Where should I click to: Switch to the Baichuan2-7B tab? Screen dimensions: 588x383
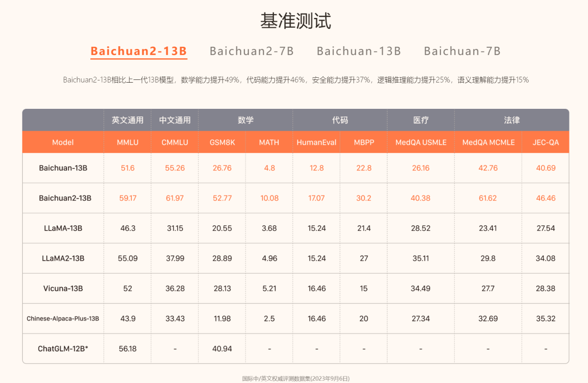252,51
